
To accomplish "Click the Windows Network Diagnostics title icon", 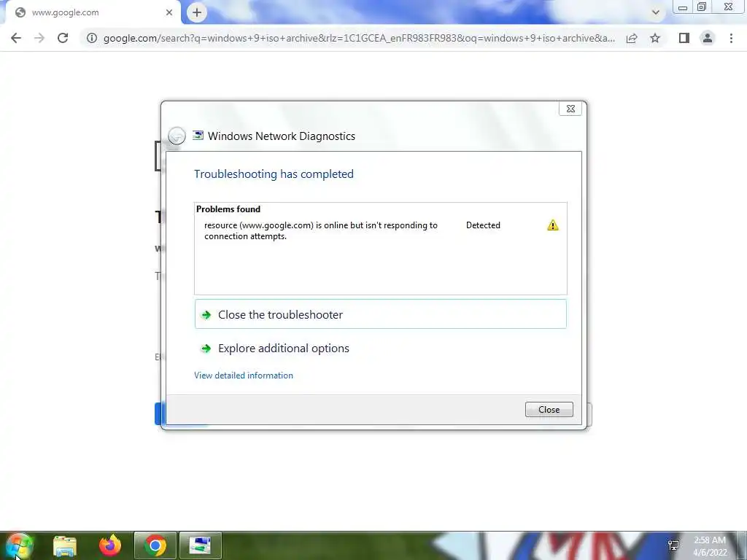I will tap(198, 136).
